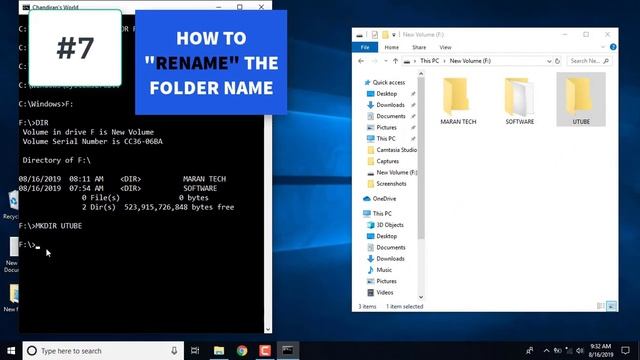Open volume control in system tray
640x360 pixels.
tap(580, 351)
